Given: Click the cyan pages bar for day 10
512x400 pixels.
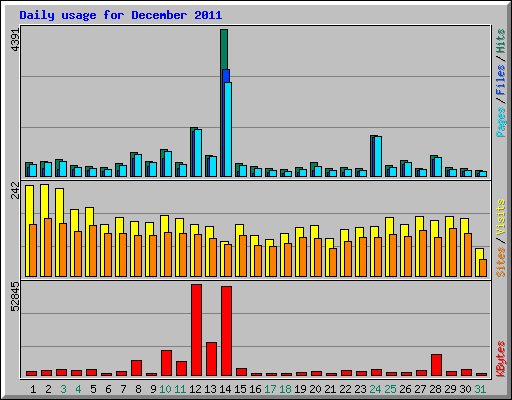Looking at the screenshot, I should pyautogui.click(x=168, y=164).
